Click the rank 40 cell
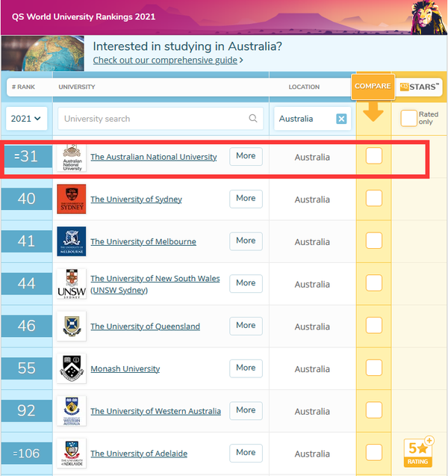 coord(27,199)
